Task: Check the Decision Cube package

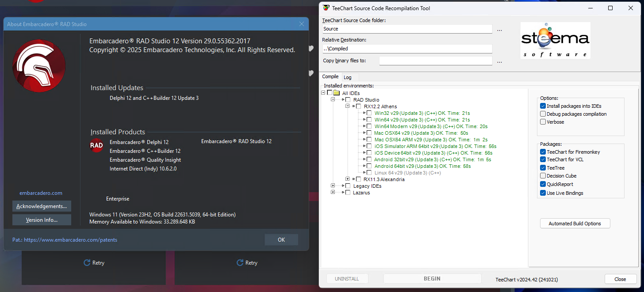Action: point(543,176)
